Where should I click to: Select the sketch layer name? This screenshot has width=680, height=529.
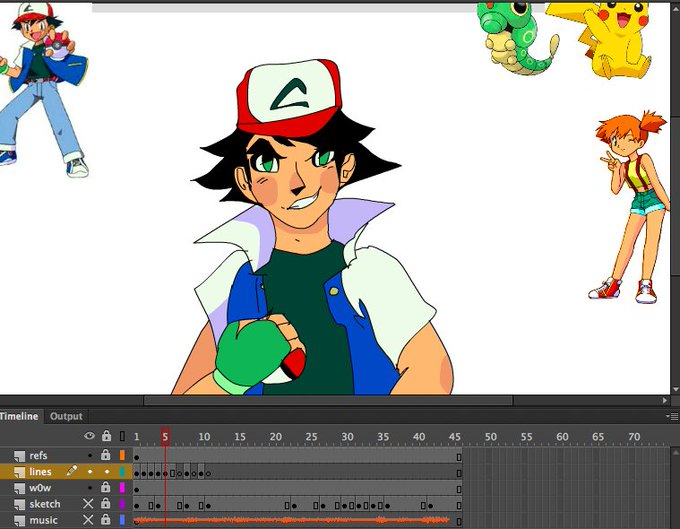[x=45, y=504]
